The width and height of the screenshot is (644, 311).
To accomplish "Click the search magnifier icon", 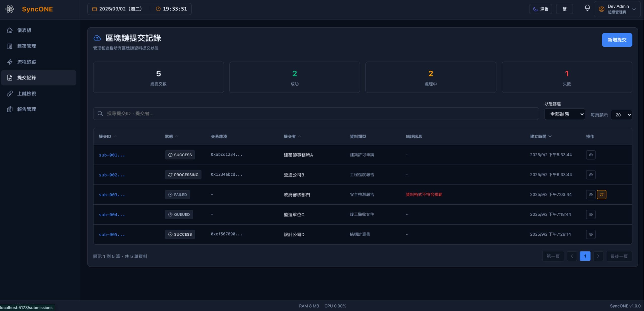I will click(x=100, y=114).
